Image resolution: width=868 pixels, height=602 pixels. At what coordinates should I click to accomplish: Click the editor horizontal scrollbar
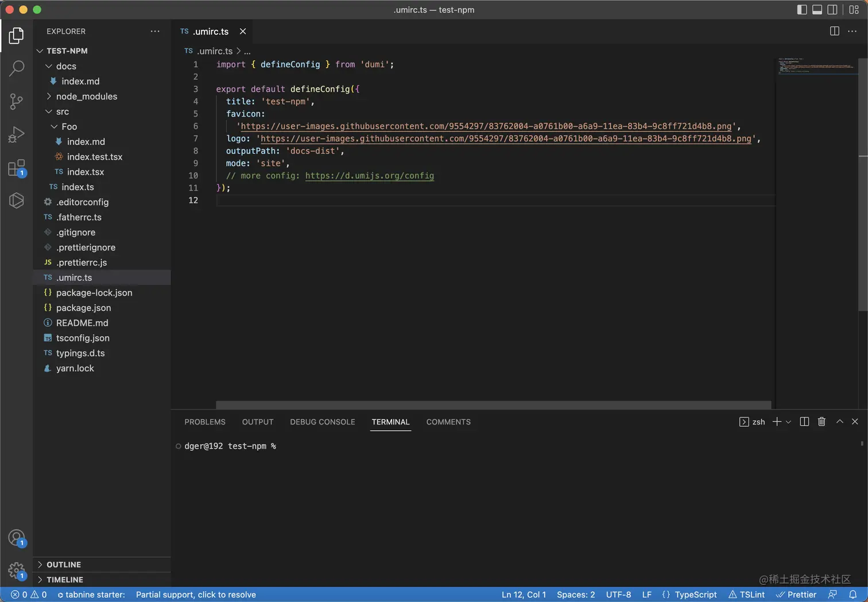493,405
